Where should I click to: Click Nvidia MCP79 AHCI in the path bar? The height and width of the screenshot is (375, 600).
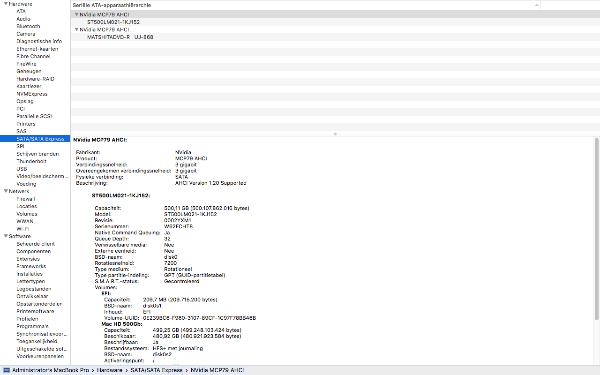[217, 370]
